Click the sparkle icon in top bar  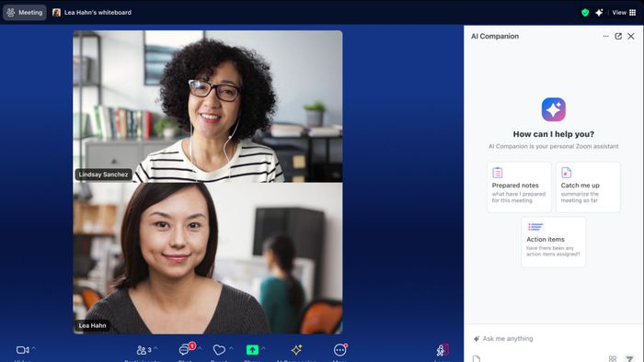(x=599, y=13)
